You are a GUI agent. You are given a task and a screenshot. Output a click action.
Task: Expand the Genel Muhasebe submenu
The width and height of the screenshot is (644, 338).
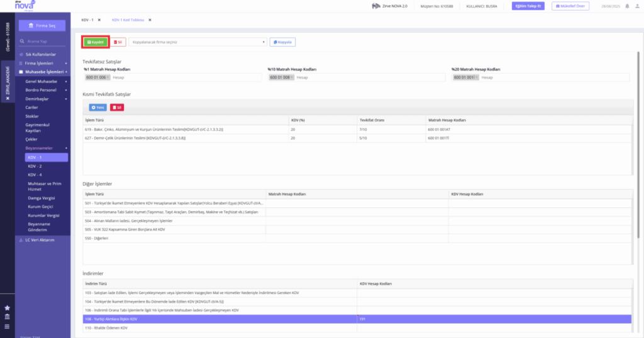click(x=46, y=81)
